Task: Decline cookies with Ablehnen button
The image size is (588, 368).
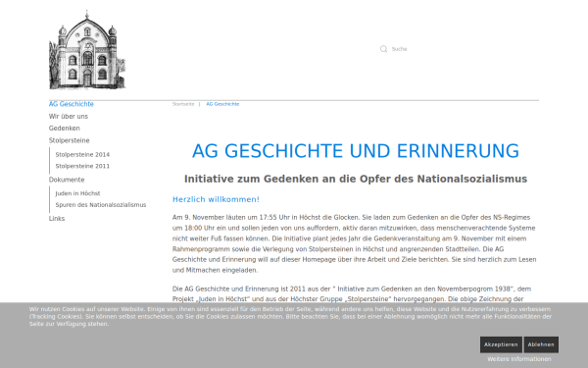Action: point(541,344)
